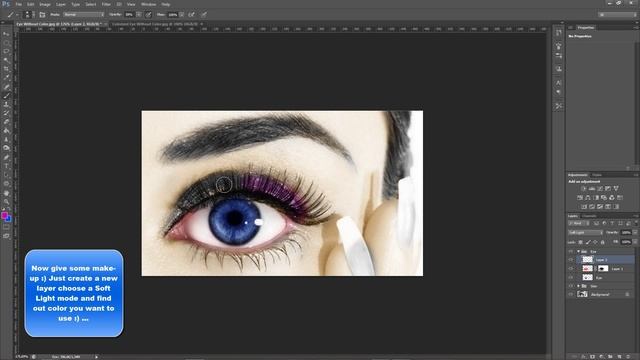Enable airbrush mode in the options bar

tap(192, 15)
